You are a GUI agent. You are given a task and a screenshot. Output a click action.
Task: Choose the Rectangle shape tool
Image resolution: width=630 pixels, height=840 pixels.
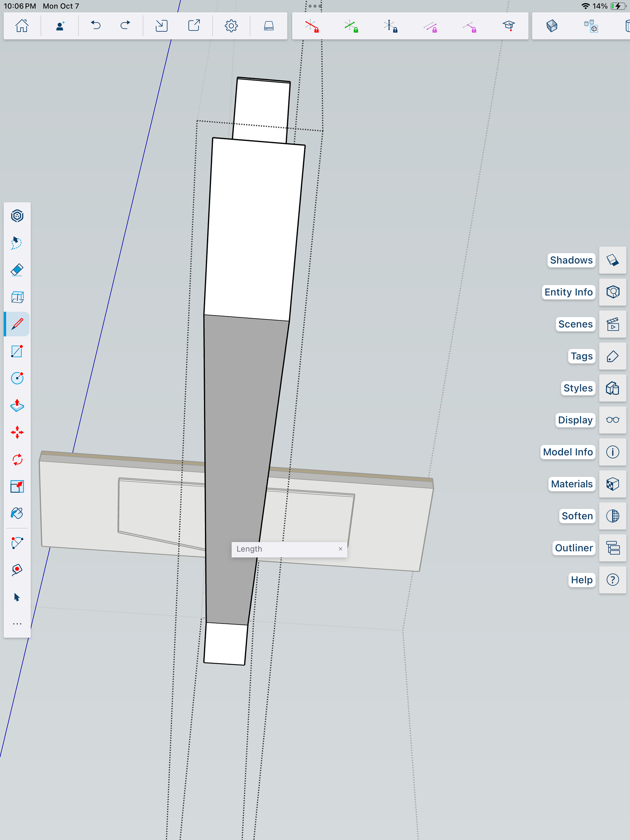(17, 351)
